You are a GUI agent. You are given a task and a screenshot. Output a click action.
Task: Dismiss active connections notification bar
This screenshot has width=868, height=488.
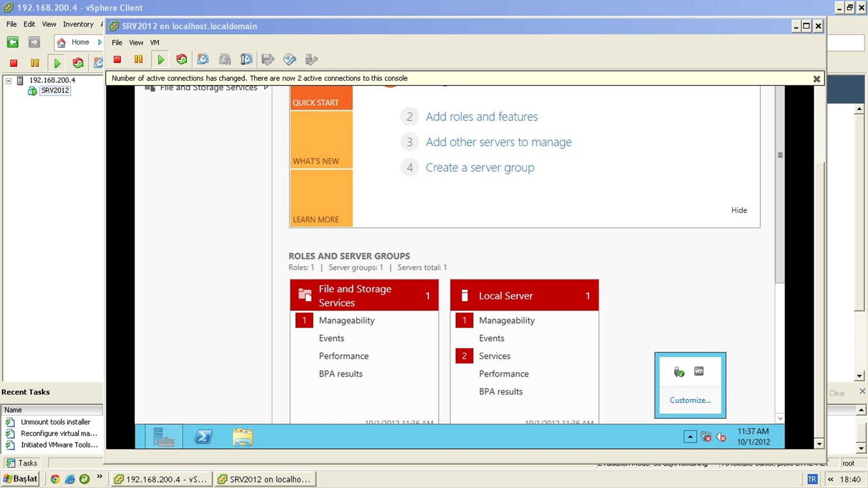click(x=816, y=79)
